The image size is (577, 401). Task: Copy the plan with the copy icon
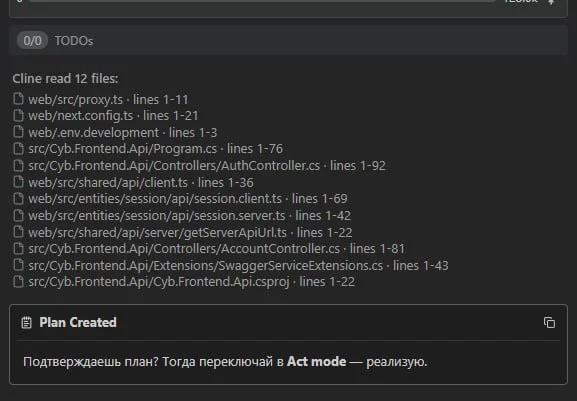coord(549,322)
